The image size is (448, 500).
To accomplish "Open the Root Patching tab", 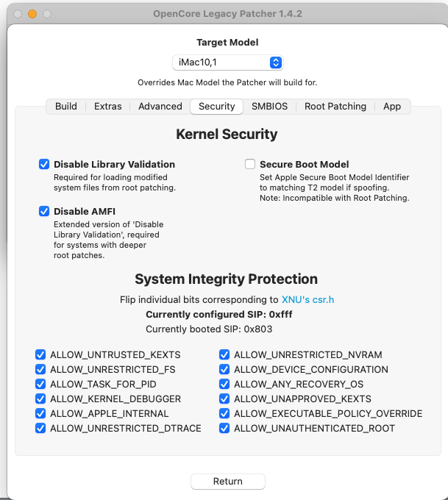I will [x=335, y=106].
